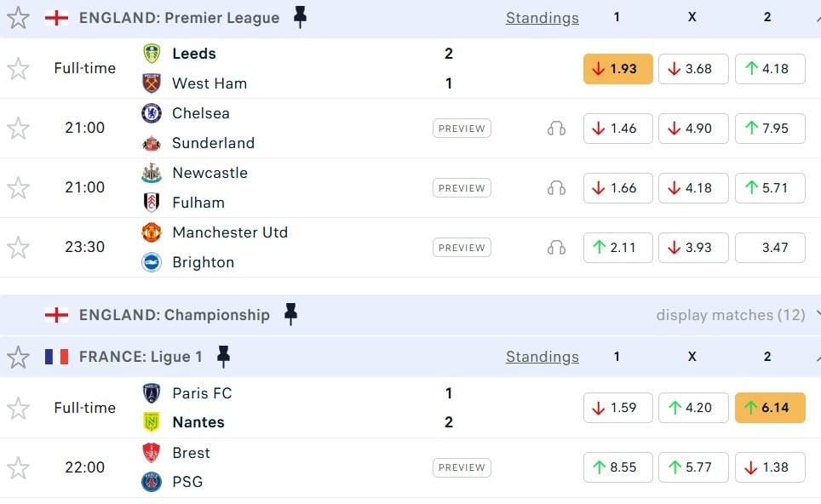Open preview for Brest vs PSG
Screen dimensions: 821x504
click(x=462, y=467)
